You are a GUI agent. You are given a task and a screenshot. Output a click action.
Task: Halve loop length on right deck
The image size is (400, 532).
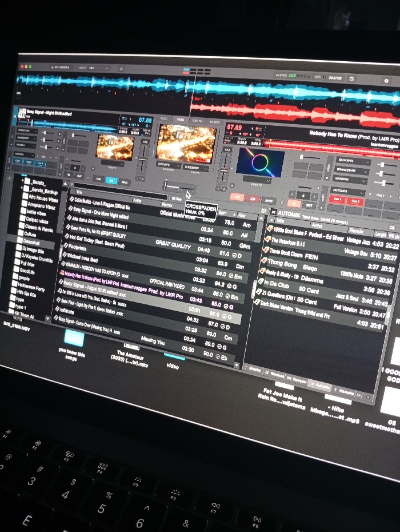point(293,194)
